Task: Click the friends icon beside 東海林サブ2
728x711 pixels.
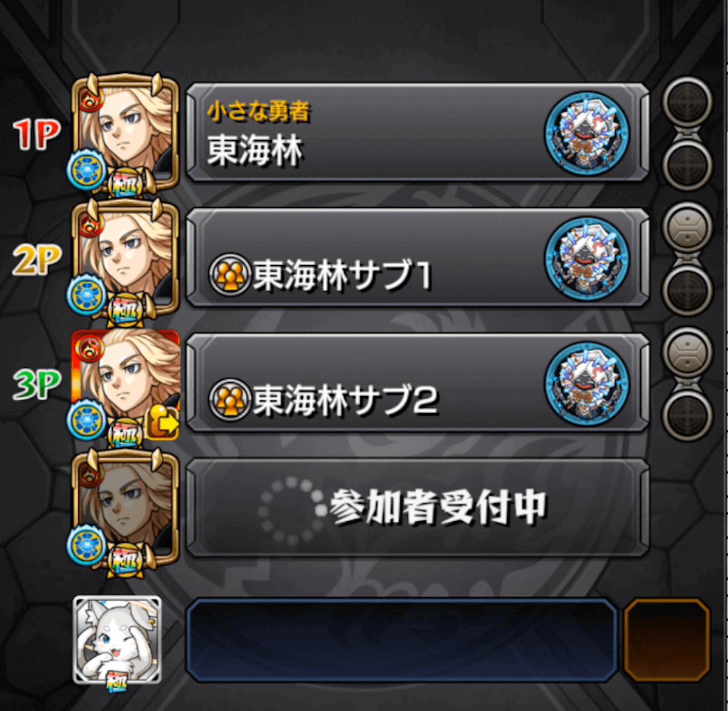Action: [230, 400]
